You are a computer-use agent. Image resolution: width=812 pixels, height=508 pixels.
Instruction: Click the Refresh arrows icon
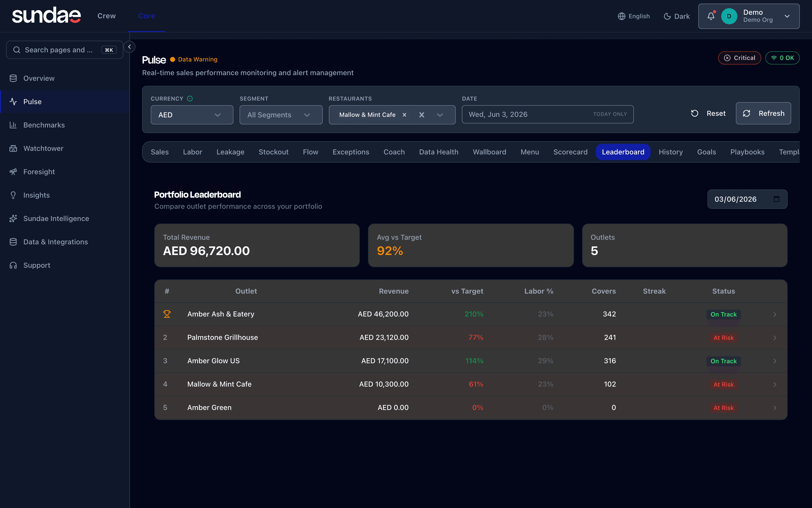[746, 113]
